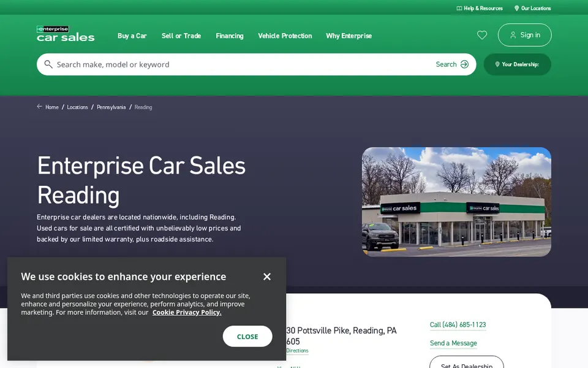
Task: Click the Enterprise car sales logo
Action: point(66,33)
